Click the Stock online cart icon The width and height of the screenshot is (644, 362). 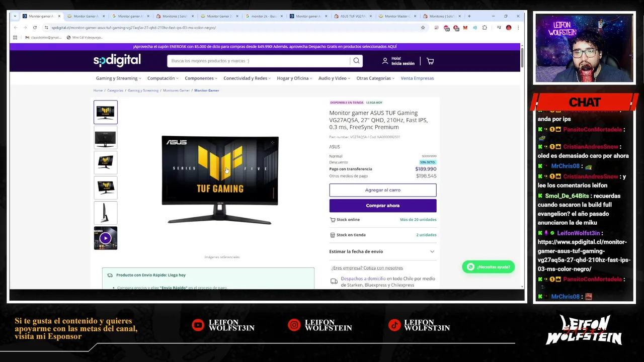pos(333,220)
